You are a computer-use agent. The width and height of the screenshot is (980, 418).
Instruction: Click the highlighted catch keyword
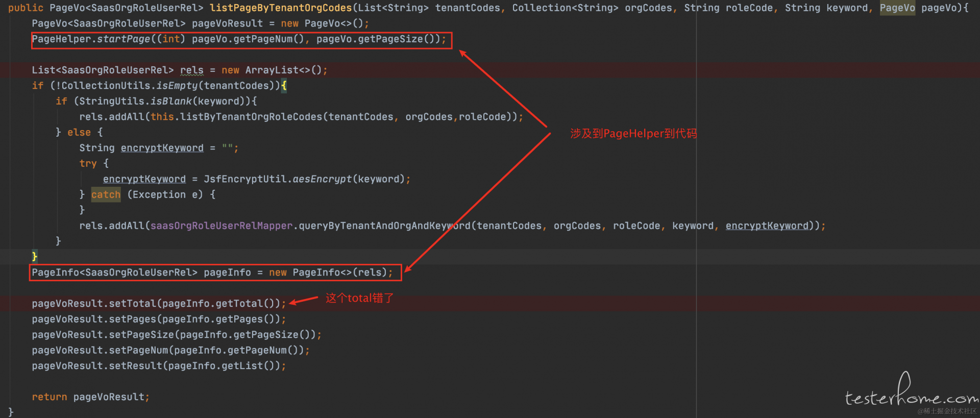click(106, 194)
